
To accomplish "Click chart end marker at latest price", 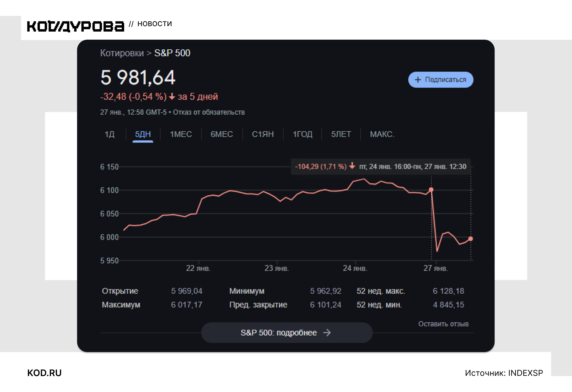I will (471, 239).
